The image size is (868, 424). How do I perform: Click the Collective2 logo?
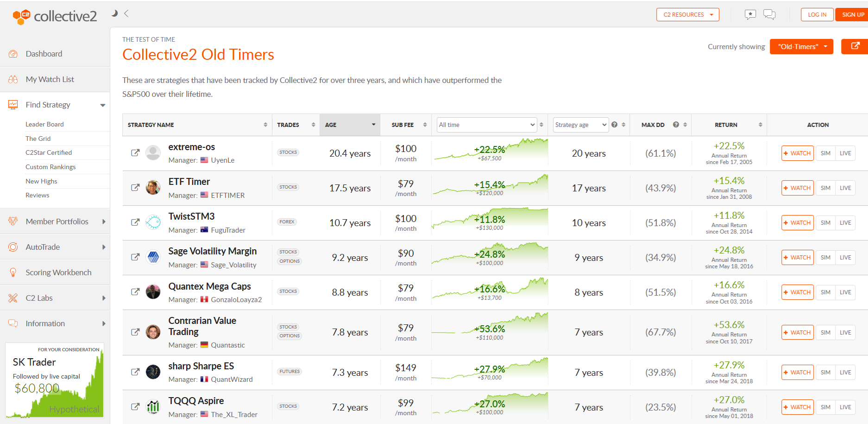point(55,16)
